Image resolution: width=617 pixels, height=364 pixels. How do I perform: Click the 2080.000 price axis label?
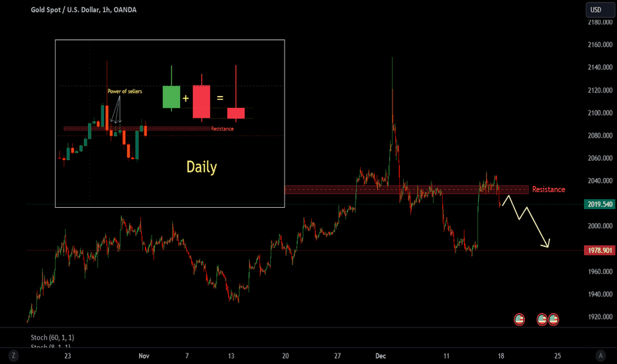(600, 136)
